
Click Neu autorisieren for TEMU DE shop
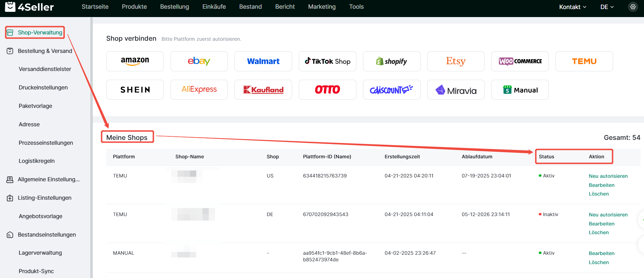[x=608, y=215]
